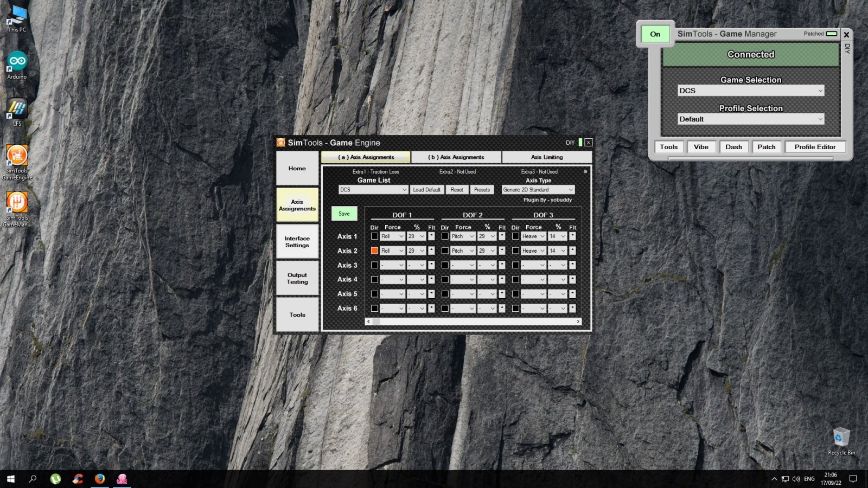Open the LFS desktop shortcut

[x=17, y=112]
